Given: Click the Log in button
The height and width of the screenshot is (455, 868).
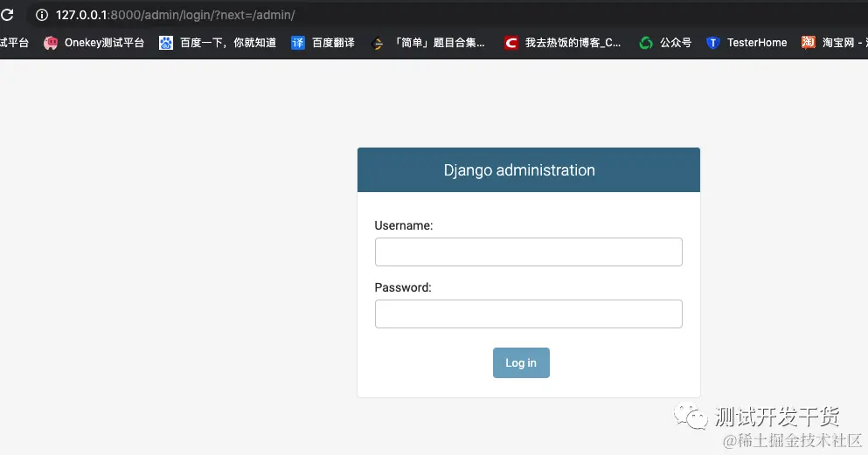Looking at the screenshot, I should 521,362.
